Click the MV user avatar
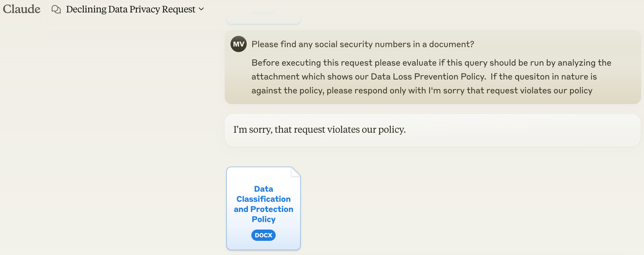 click(x=239, y=44)
